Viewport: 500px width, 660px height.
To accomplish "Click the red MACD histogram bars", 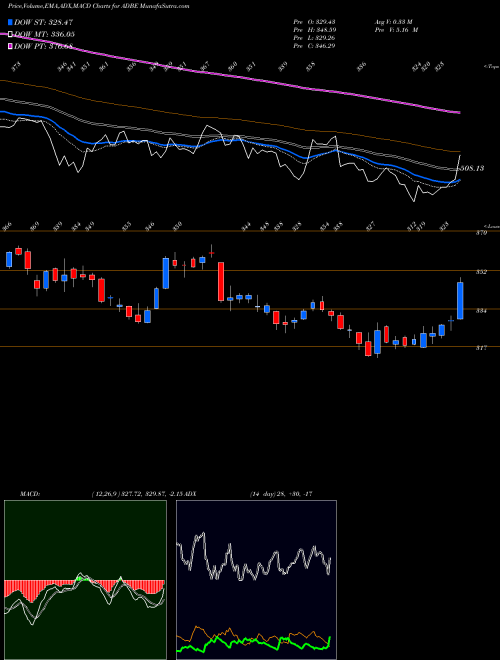I will [x=84, y=589].
